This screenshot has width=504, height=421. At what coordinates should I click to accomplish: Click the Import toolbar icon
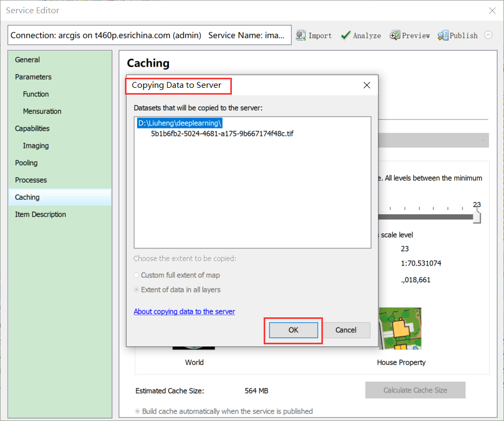pyautogui.click(x=314, y=35)
